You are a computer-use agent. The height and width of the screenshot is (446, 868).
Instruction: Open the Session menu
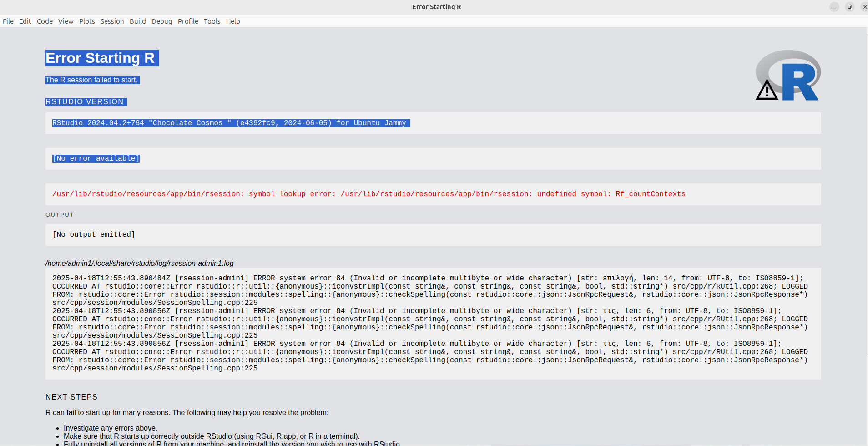click(x=112, y=21)
